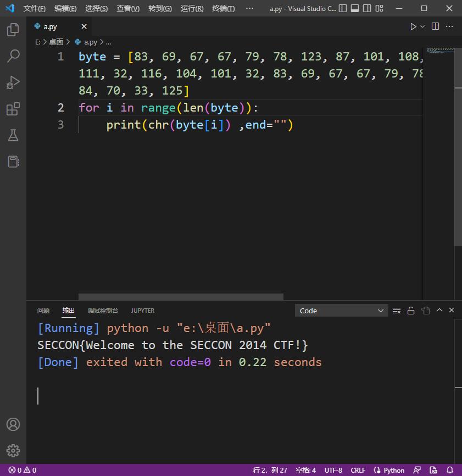The image size is (462, 476).
Task: Switch to the 问题 panel tab
Action: [x=43, y=311]
